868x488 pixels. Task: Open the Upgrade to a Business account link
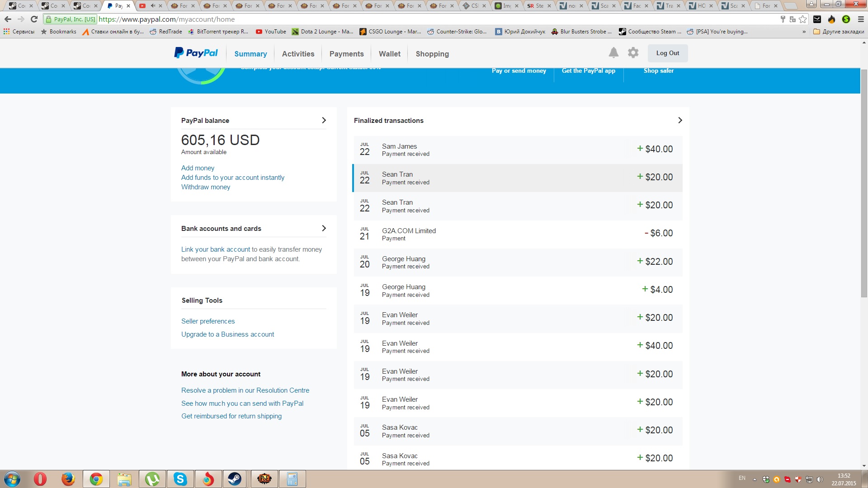[x=227, y=334]
